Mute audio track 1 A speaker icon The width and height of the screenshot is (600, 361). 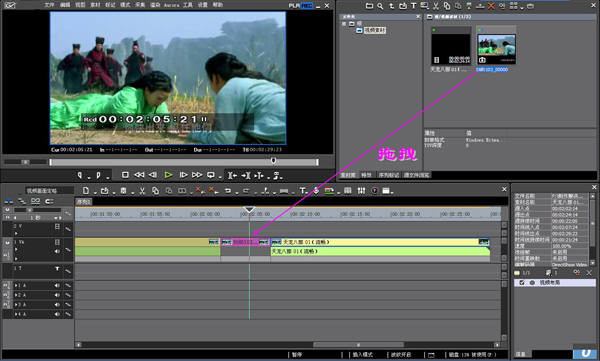tap(57, 286)
